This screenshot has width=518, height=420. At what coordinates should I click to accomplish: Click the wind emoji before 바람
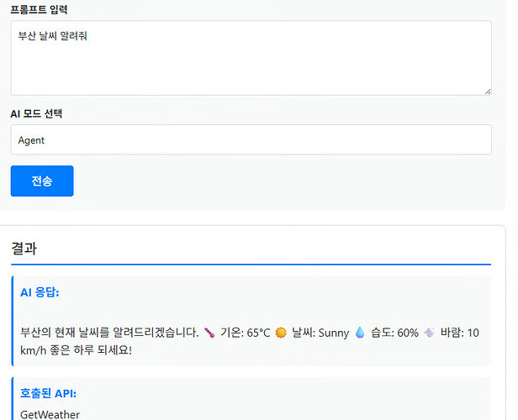tap(430, 333)
